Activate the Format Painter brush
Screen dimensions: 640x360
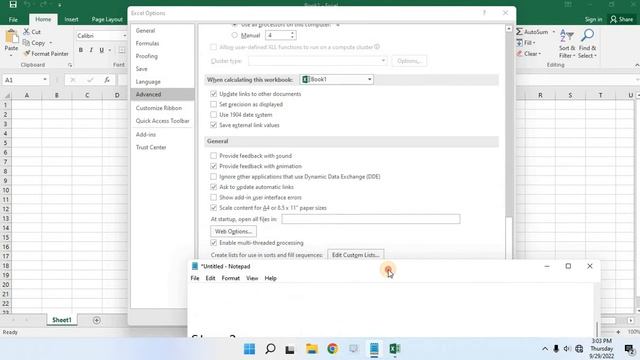27,53
